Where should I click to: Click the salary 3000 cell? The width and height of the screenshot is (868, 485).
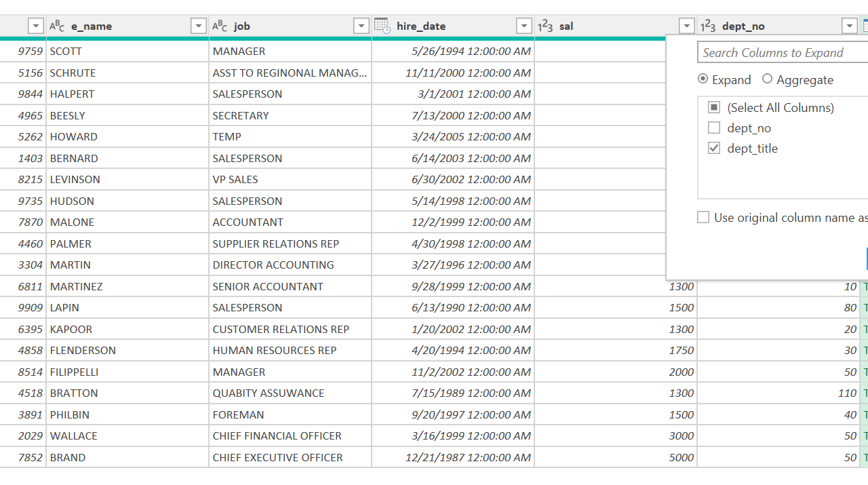point(616,436)
